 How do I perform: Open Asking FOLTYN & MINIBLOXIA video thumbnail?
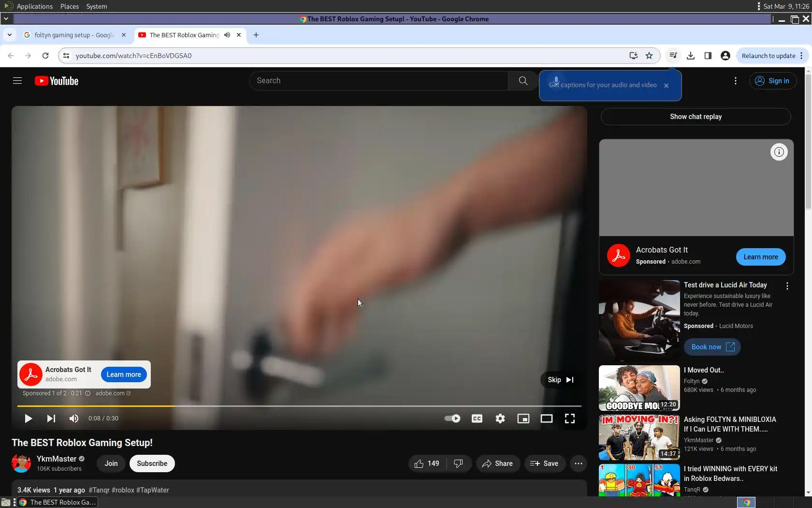click(x=639, y=437)
